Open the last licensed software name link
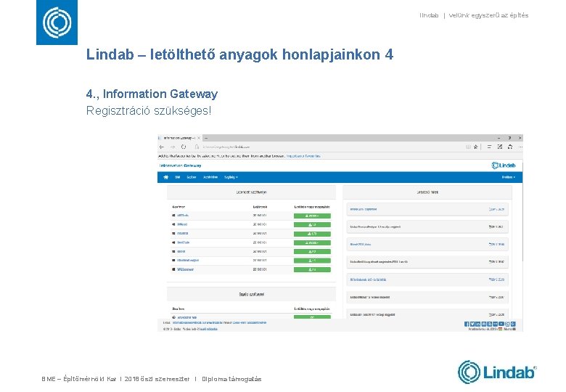 185,269
